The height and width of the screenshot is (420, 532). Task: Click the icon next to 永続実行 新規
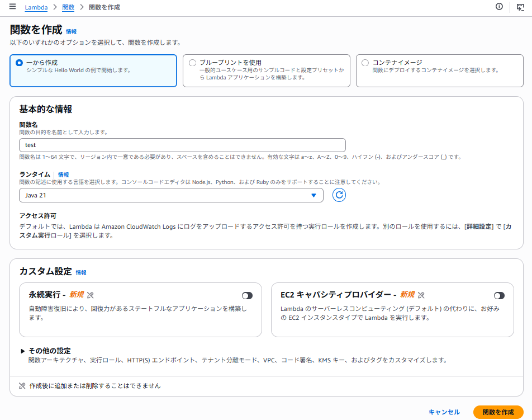click(91, 295)
